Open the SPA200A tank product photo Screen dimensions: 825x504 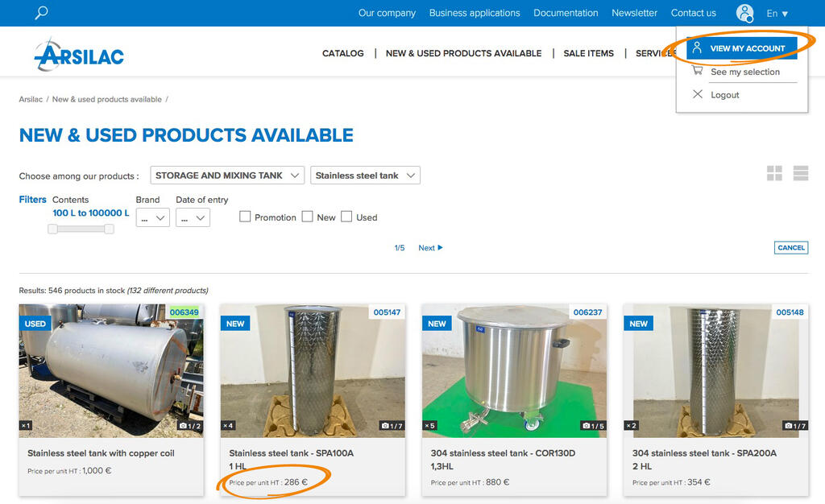pos(715,370)
